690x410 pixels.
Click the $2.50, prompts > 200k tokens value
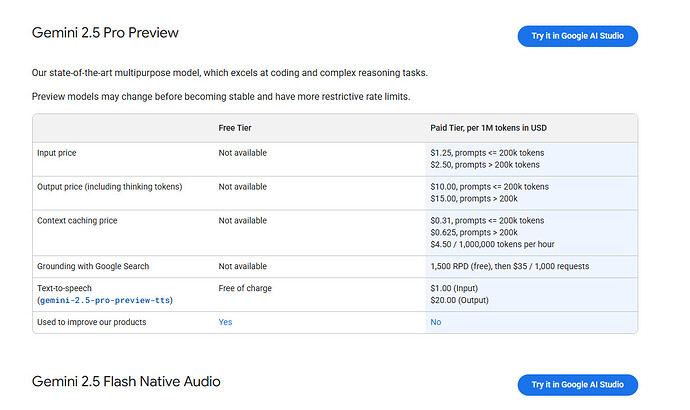tap(485, 165)
